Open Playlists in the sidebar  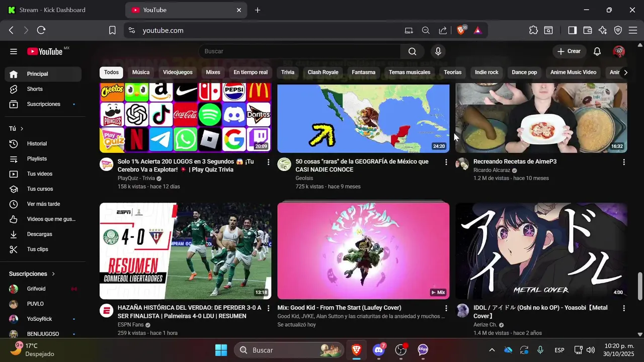pos(43,159)
